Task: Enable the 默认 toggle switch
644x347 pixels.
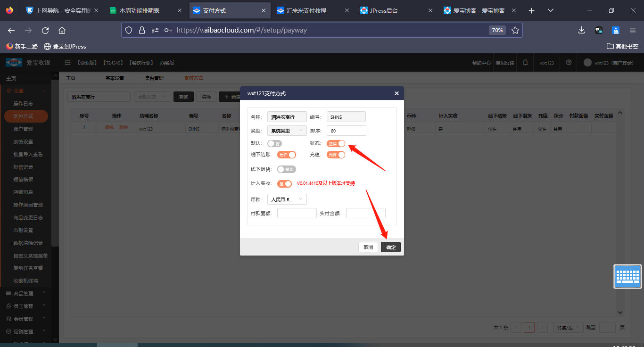Action: pyautogui.click(x=274, y=143)
